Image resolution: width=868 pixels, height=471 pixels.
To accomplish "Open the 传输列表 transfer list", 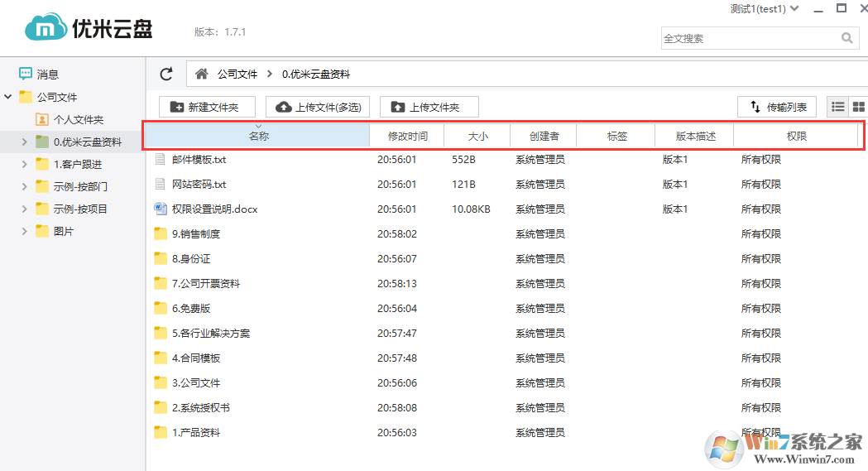I will pyautogui.click(x=777, y=107).
